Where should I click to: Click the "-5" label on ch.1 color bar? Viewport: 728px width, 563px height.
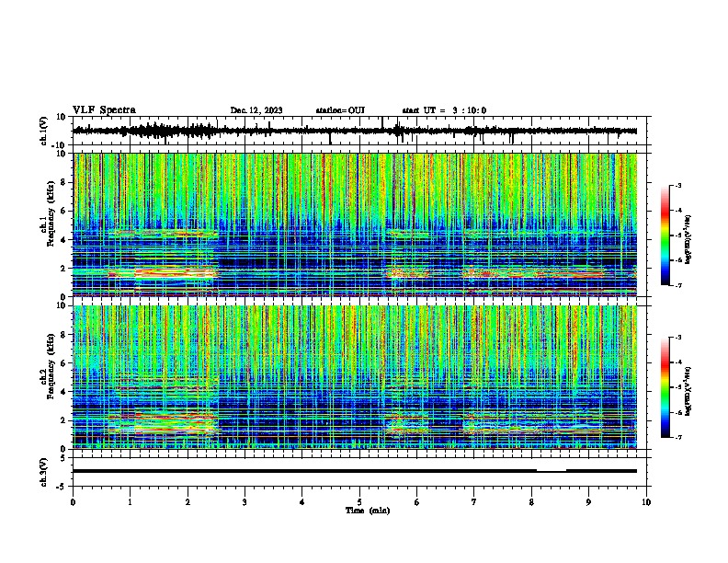[678, 236]
